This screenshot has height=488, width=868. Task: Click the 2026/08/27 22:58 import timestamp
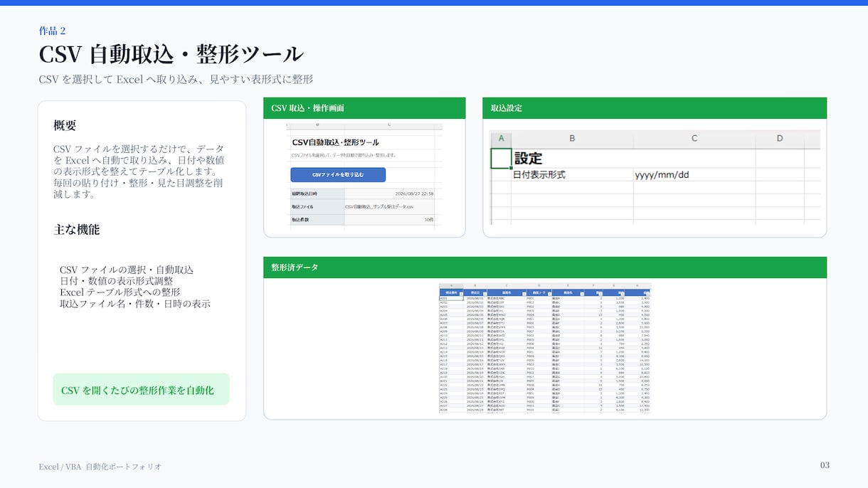[x=413, y=193]
